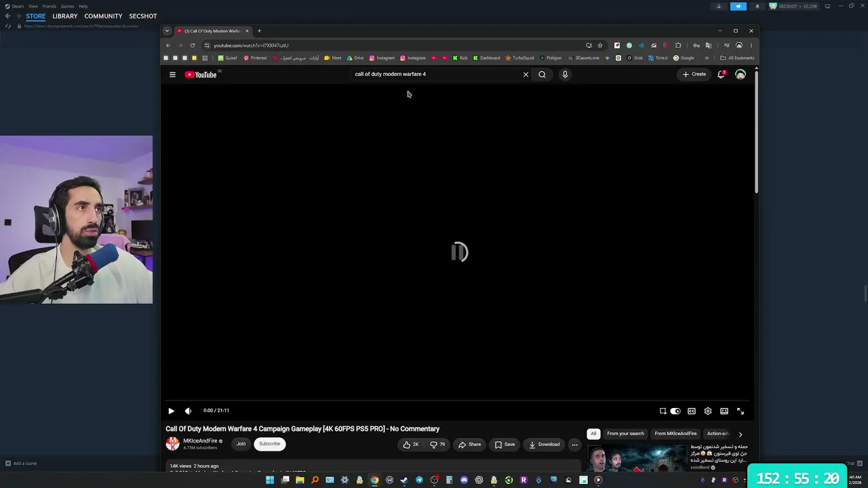
Task: Open the Steam STORE tab
Action: pos(36,16)
